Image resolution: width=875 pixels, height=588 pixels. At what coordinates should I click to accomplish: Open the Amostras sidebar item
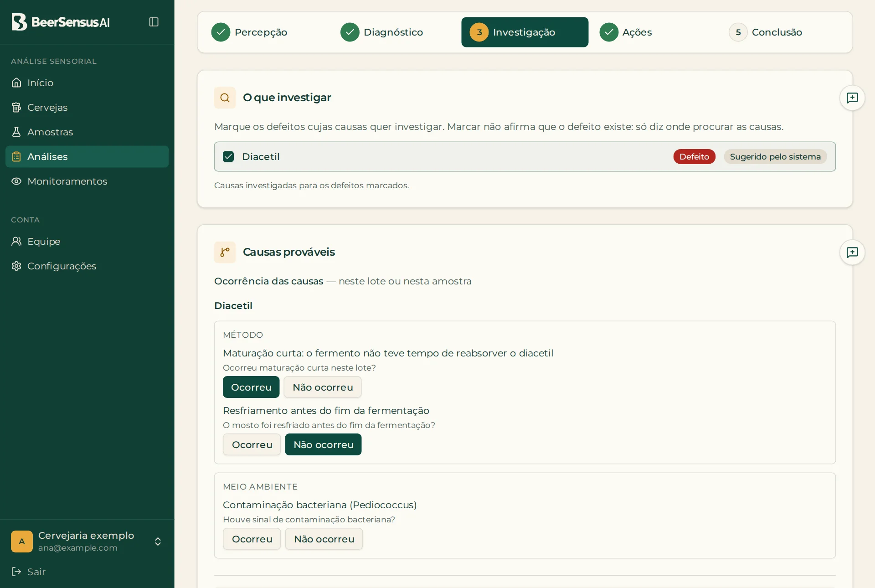click(x=87, y=132)
